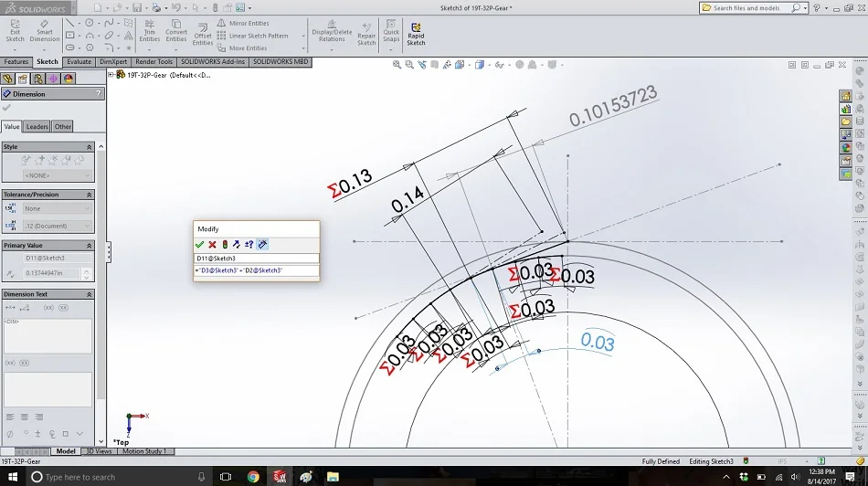Cancel with the red X in Modify dialog
Image resolution: width=868 pixels, height=486 pixels.
(212, 244)
